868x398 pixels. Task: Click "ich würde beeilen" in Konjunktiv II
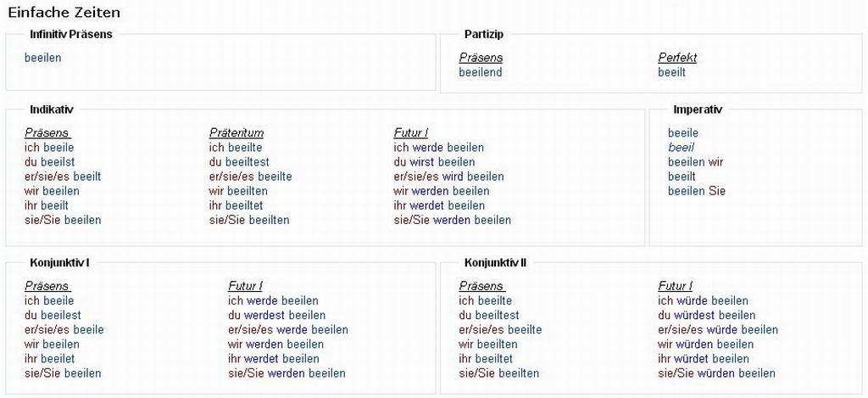point(703,300)
